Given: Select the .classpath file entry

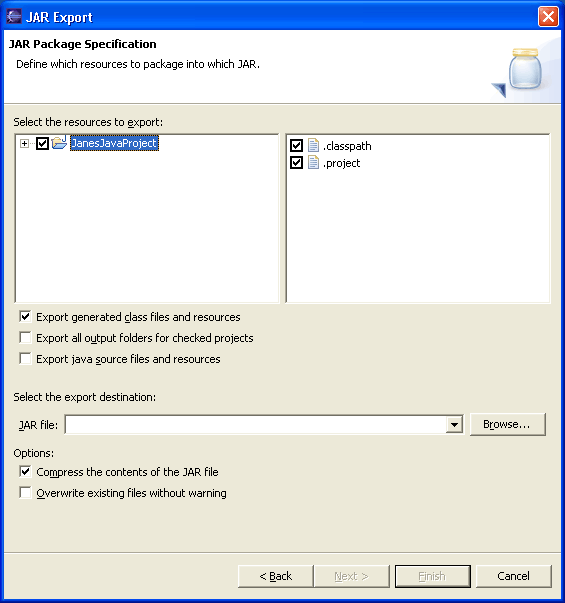Looking at the screenshot, I should pos(347,146).
